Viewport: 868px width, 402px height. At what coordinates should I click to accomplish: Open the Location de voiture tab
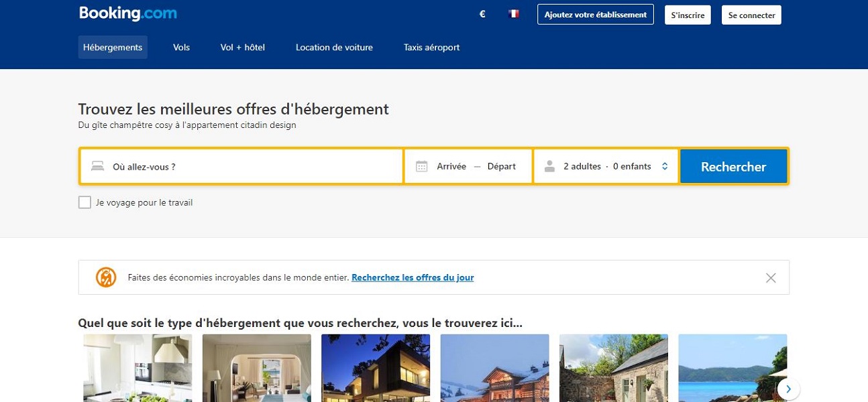[x=334, y=48]
